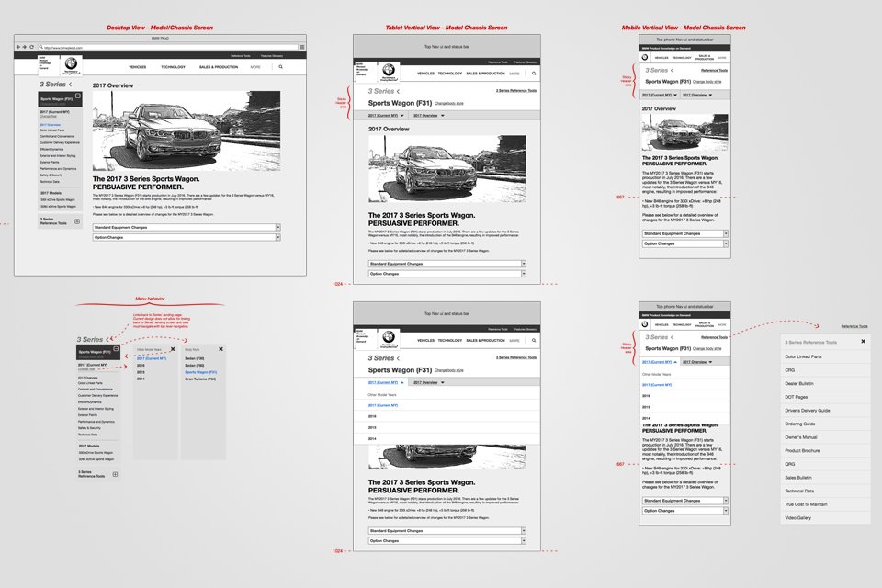Close the Body Style flyout panel
The image size is (882, 588).
(x=220, y=349)
